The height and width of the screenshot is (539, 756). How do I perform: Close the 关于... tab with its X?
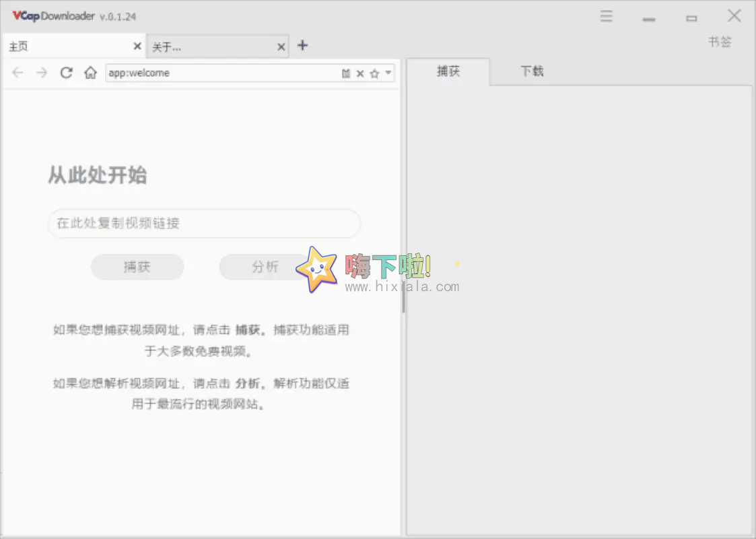click(281, 46)
